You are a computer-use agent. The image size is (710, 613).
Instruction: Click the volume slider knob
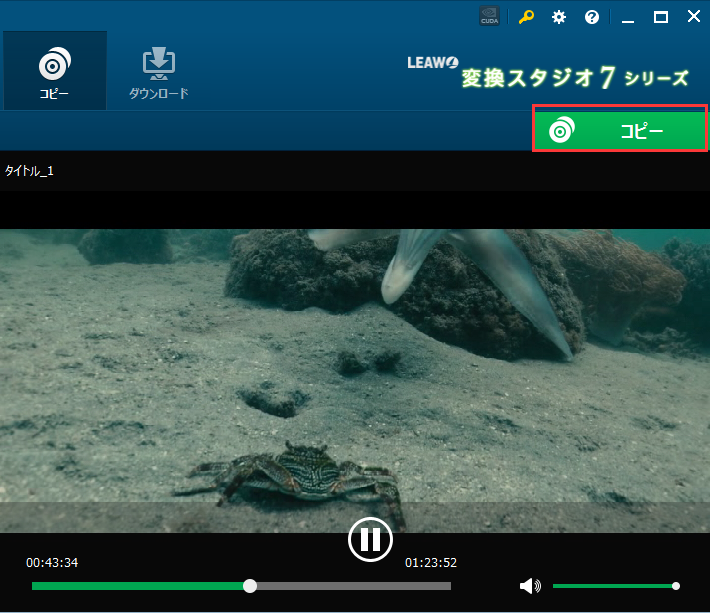point(676,586)
